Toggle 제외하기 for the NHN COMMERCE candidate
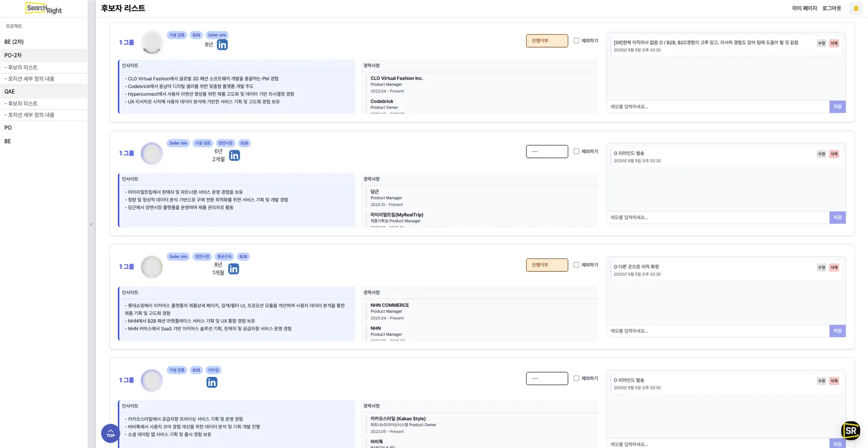This screenshot has width=868, height=448. pos(576,265)
